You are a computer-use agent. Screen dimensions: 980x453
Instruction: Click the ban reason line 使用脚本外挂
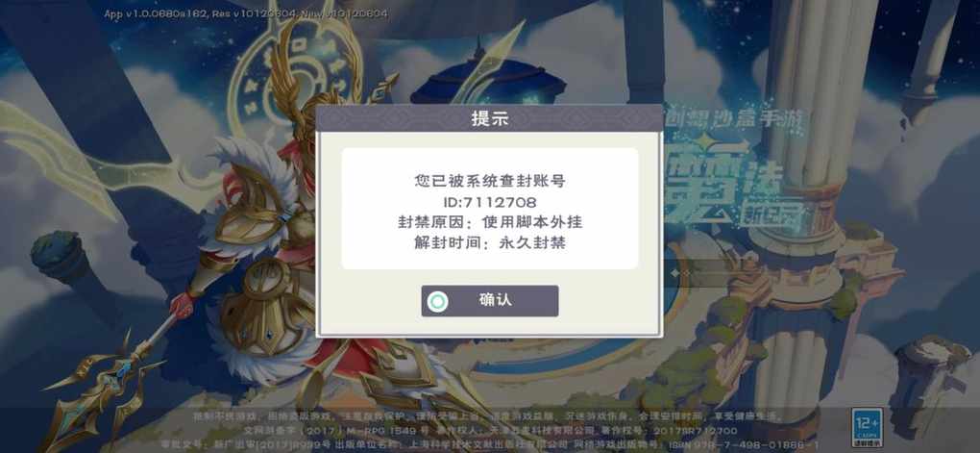pos(489,222)
